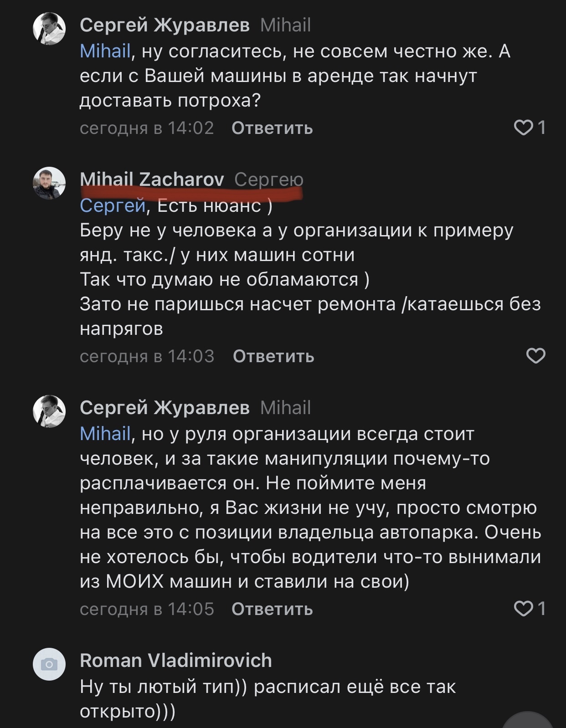Viewport: 566px width, 728px height.
Task: Reply to the comment posted at 14:02
Action: [x=272, y=128]
